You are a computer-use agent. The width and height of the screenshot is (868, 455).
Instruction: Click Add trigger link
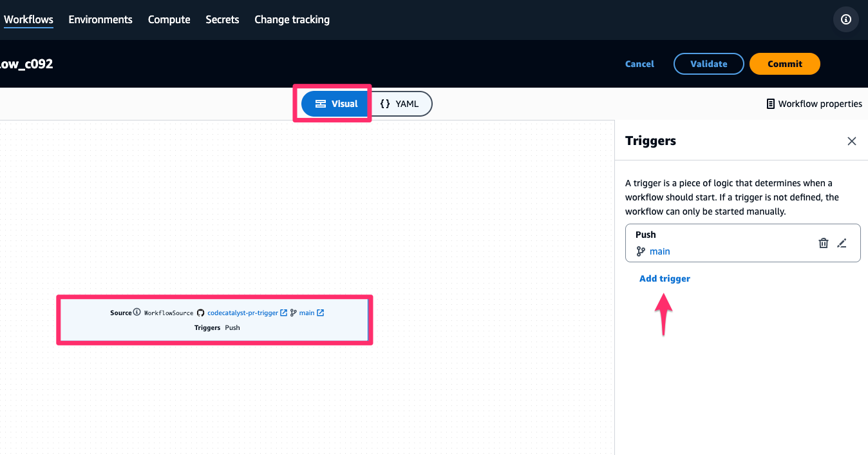coord(665,278)
